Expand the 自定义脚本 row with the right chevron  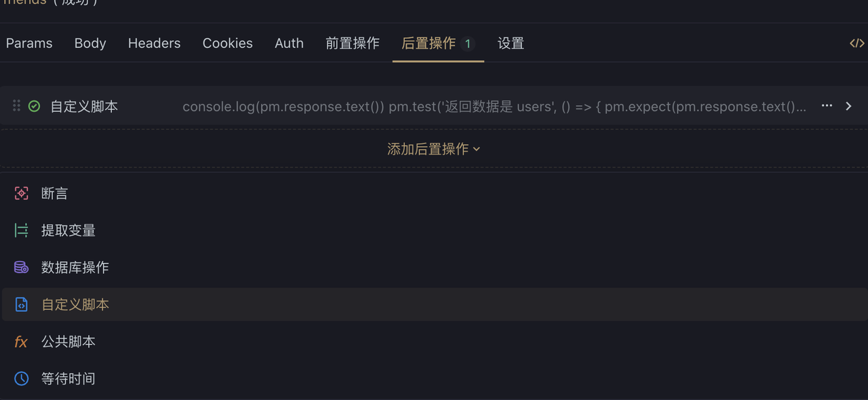tap(848, 106)
